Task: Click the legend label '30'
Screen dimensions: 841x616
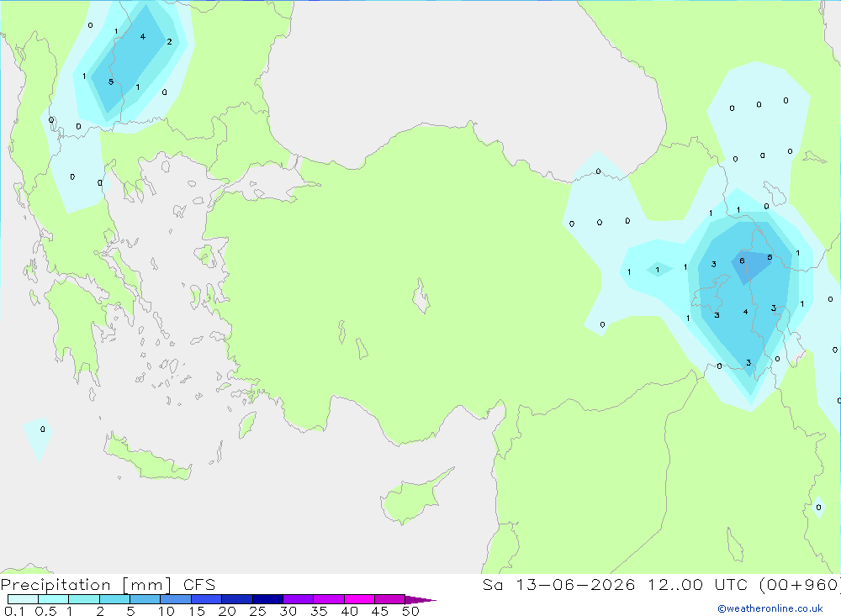Action: pyautogui.click(x=288, y=611)
